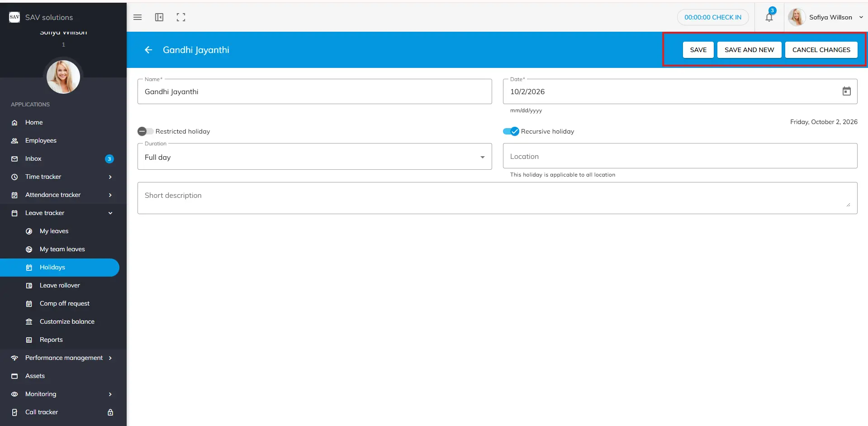The width and height of the screenshot is (868, 426).
Task: Enter fullscreen mode via toolbar icon
Action: click(181, 17)
